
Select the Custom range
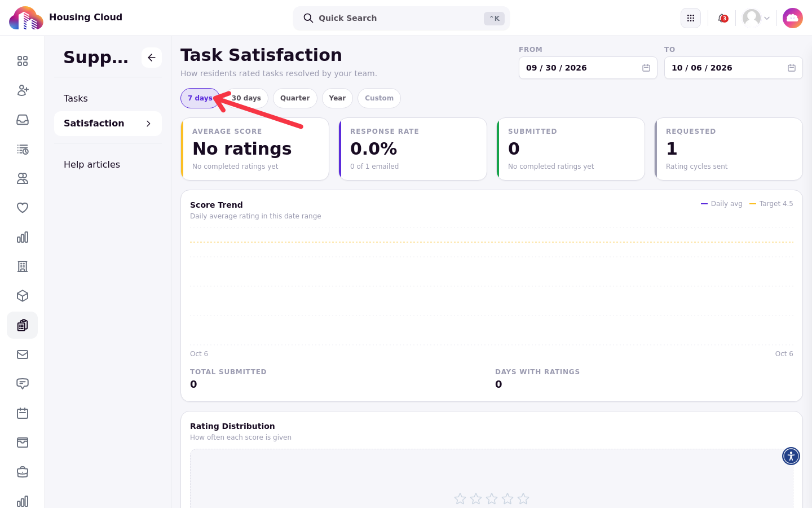[x=379, y=98]
